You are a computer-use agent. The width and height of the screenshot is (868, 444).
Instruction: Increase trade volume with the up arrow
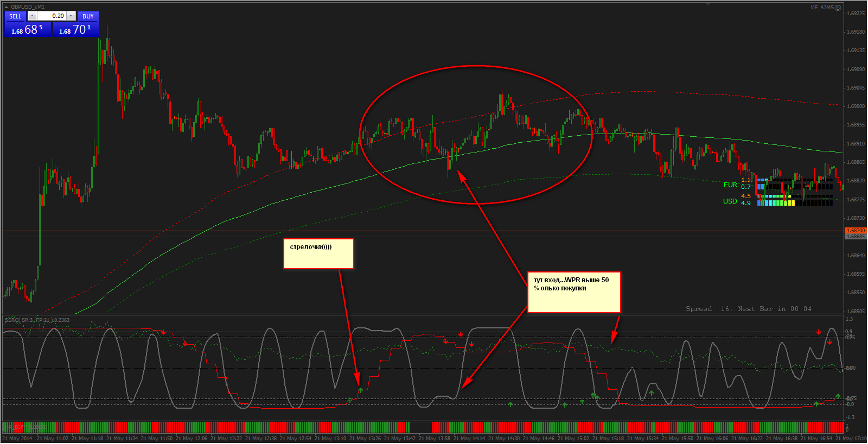71,16
